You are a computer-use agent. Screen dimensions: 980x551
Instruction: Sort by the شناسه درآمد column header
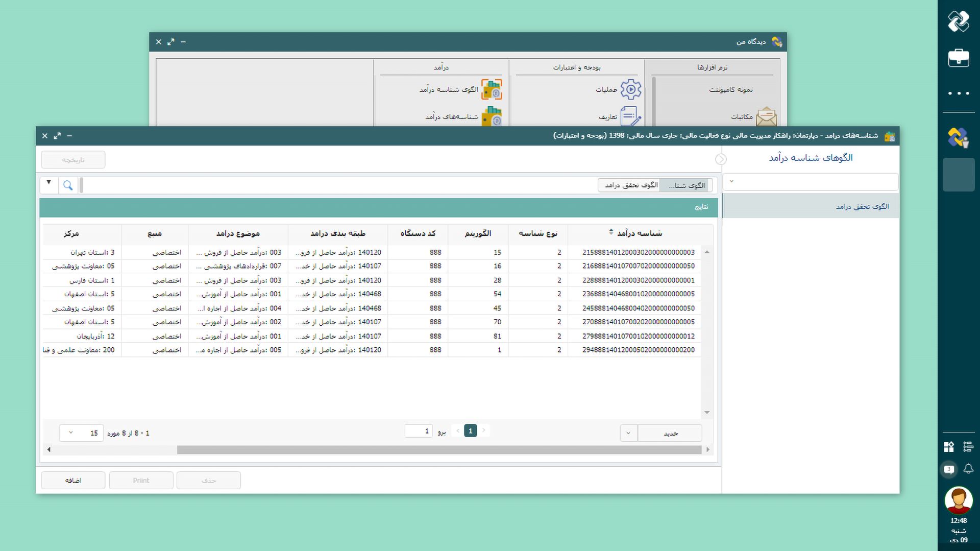(639, 233)
